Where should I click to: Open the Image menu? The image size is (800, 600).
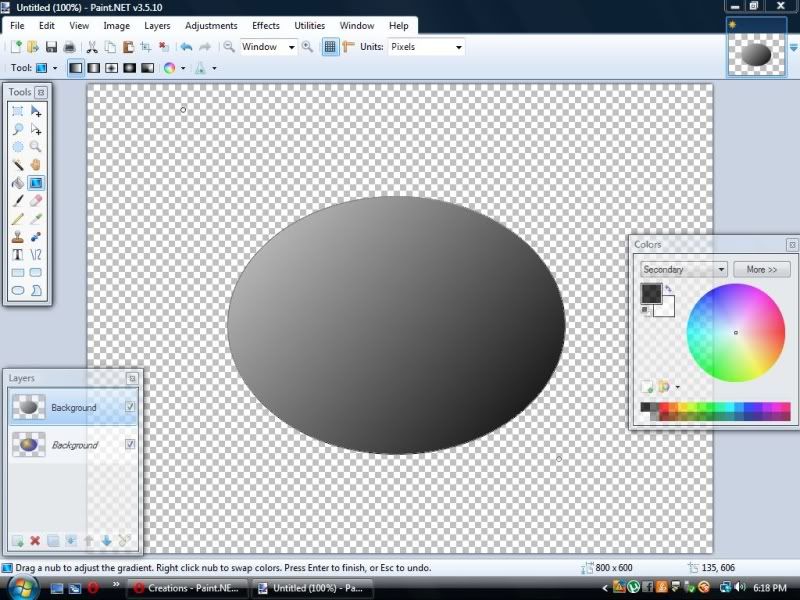[116, 26]
